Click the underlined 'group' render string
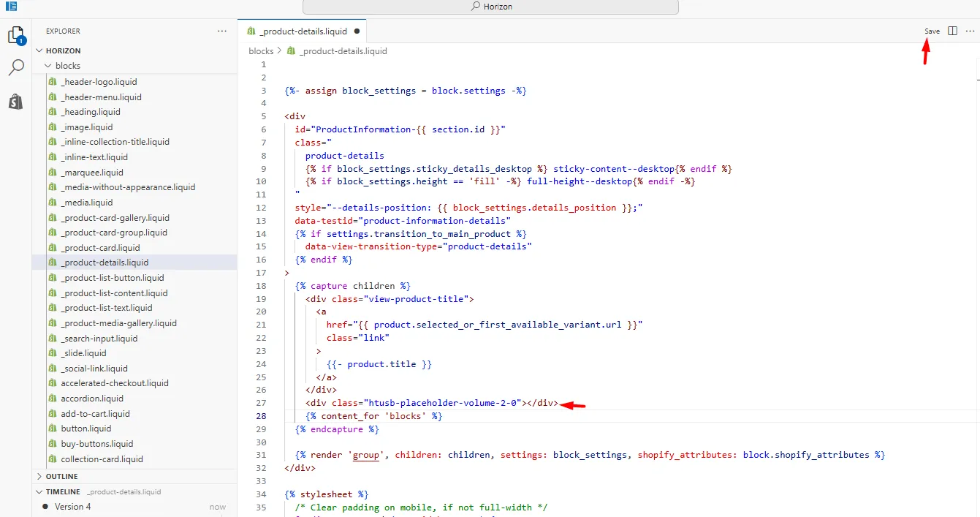 click(x=366, y=455)
